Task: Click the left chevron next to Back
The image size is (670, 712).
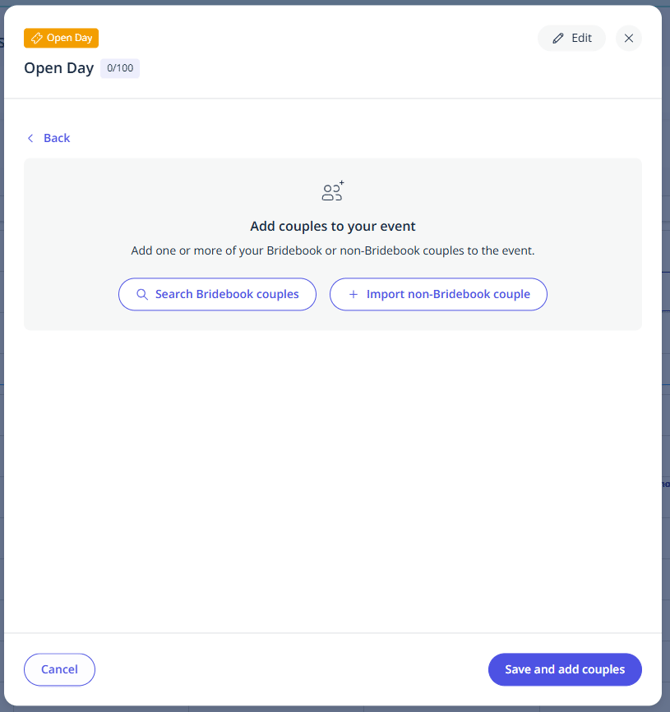Action: pos(31,138)
